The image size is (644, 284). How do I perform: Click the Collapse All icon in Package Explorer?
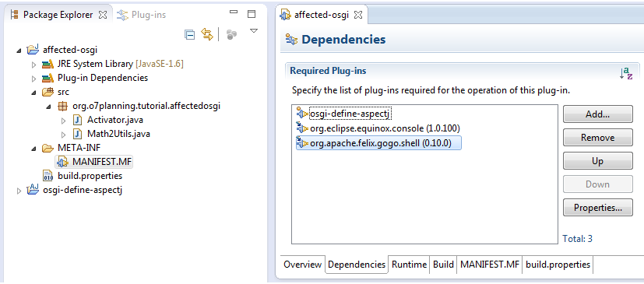[189, 35]
